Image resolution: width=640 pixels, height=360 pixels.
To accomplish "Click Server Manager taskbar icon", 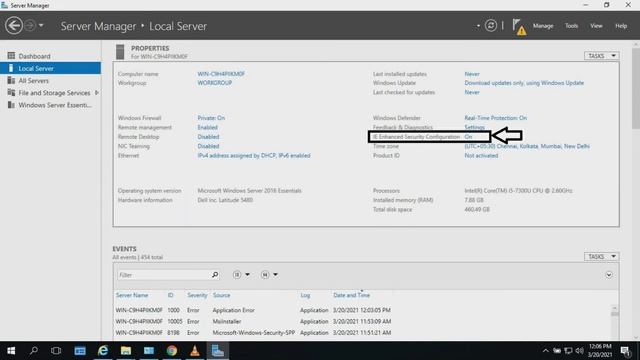I will pyautogui.click(x=218, y=351).
